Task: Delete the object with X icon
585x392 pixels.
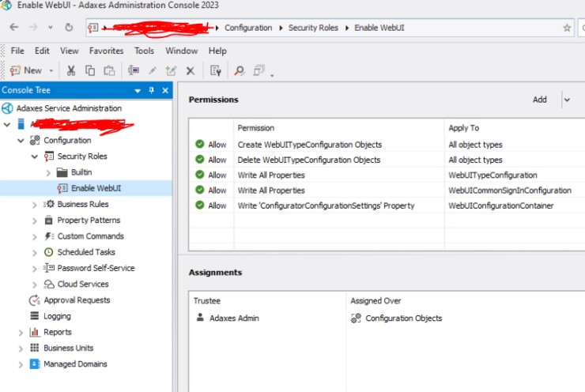Action: click(191, 71)
